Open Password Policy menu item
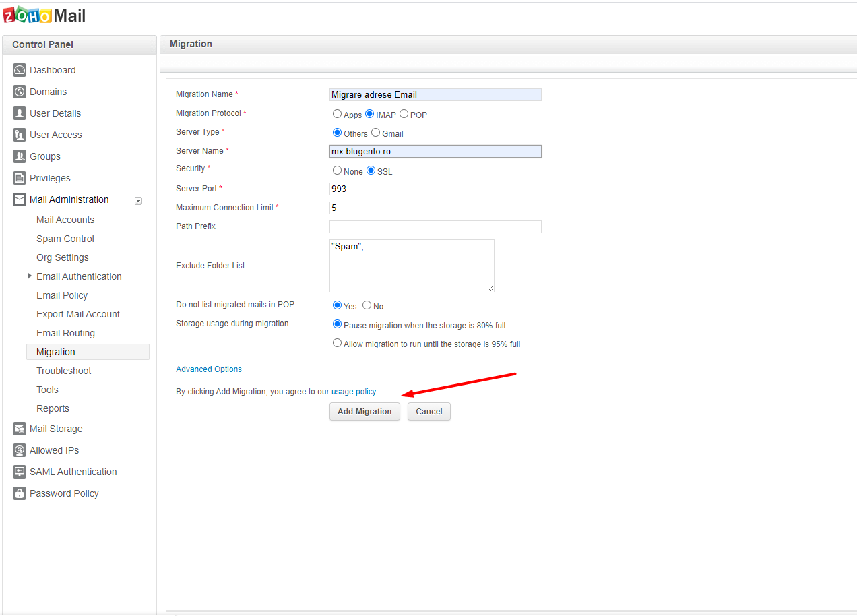This screenshot has width=857, height=616. [x=64, y=493]
